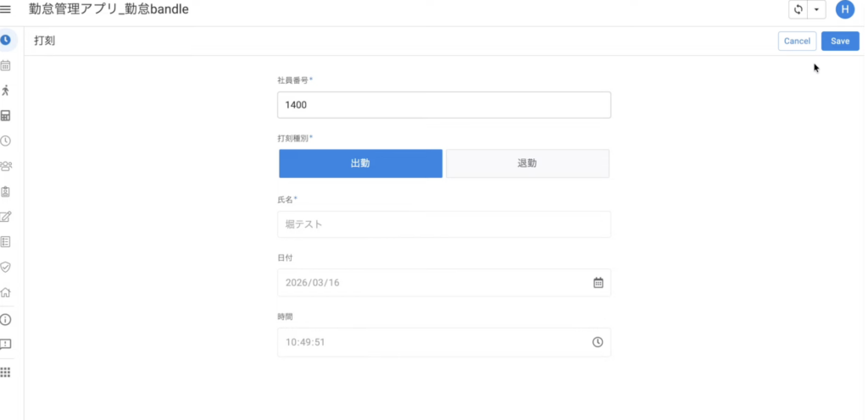Click the 社員番号 input field
The image size is (868, 420).
click(443, 105)
